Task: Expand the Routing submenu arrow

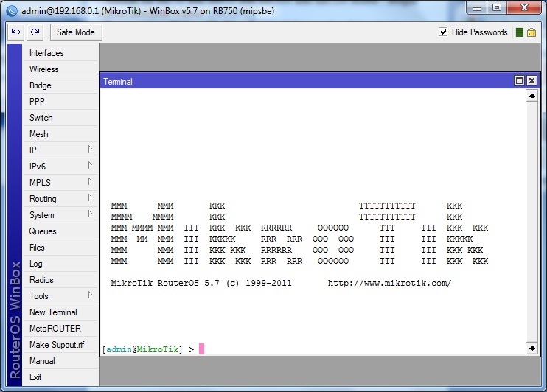Action: click(x=90, y=197)
